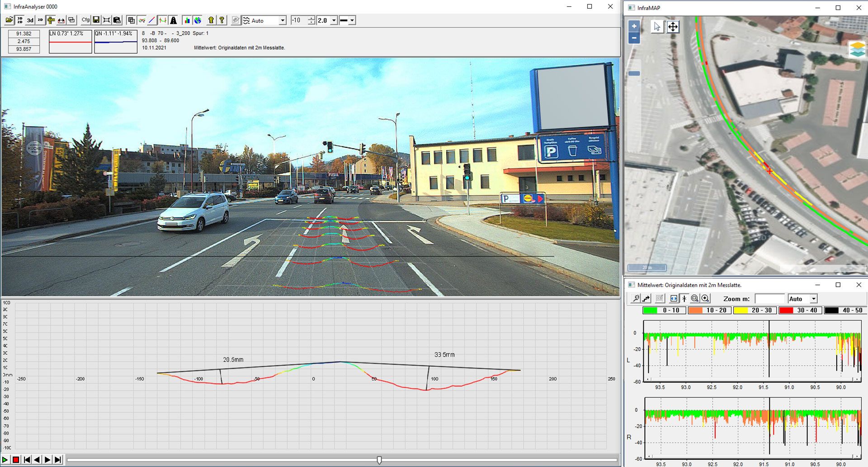
Task: Toggle the 3d view mode button
Action: [30, 20]
